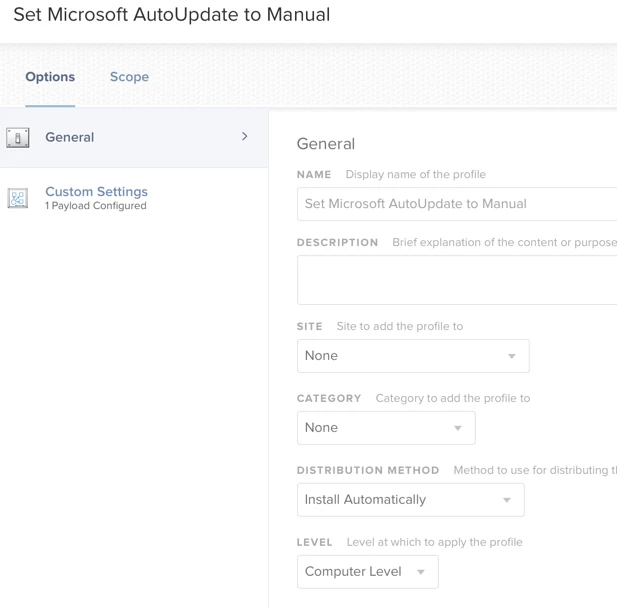This screenshot has width=617, height=608.
Task: Open the Options tab
Action: point(50,77)
